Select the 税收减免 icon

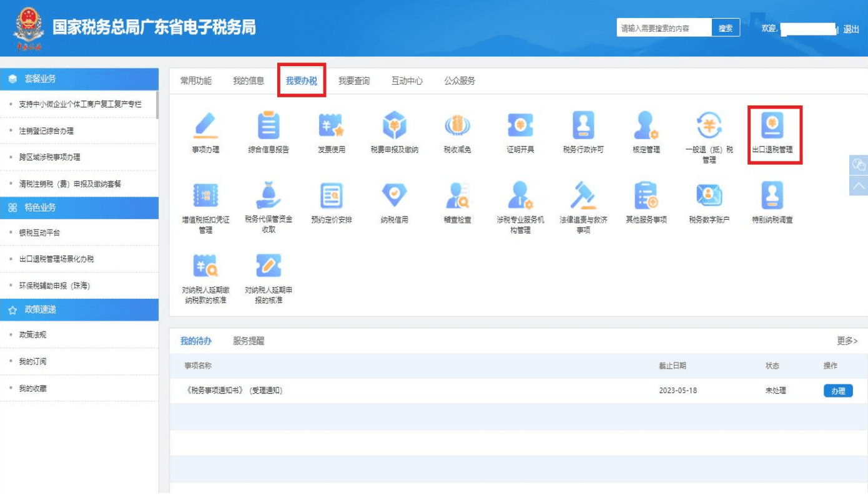(x=457, y=127)
